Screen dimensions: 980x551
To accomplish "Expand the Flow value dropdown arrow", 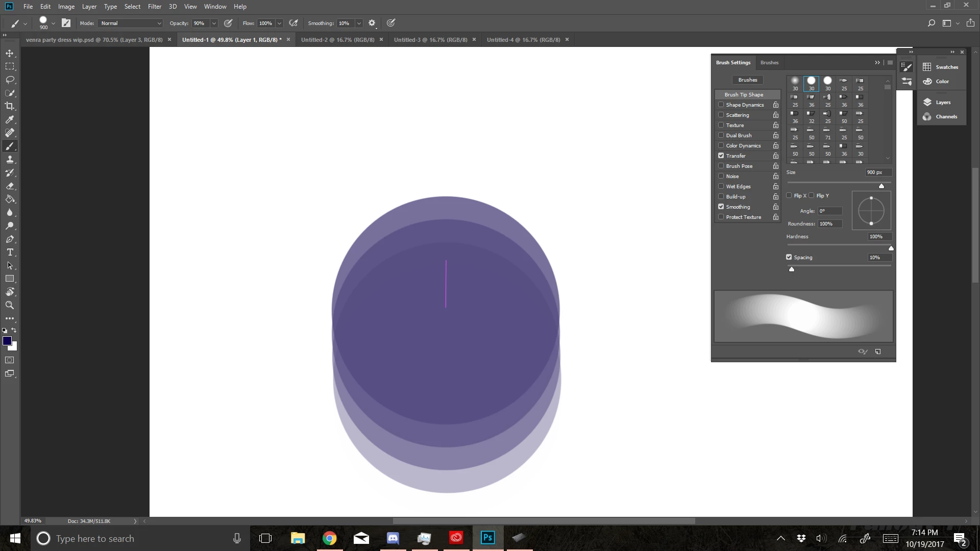I will point(279,23).
